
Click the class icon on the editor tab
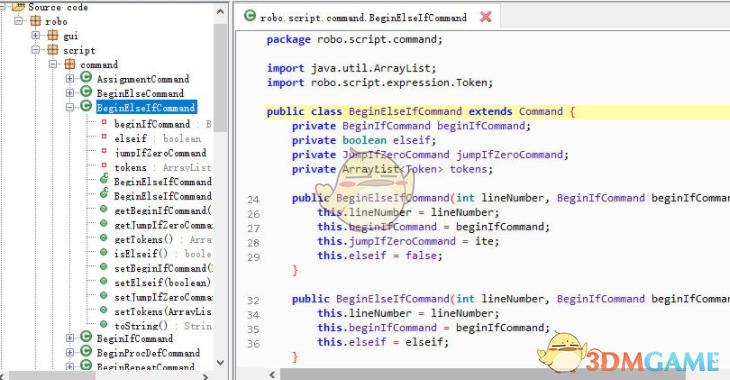point(250,16)
